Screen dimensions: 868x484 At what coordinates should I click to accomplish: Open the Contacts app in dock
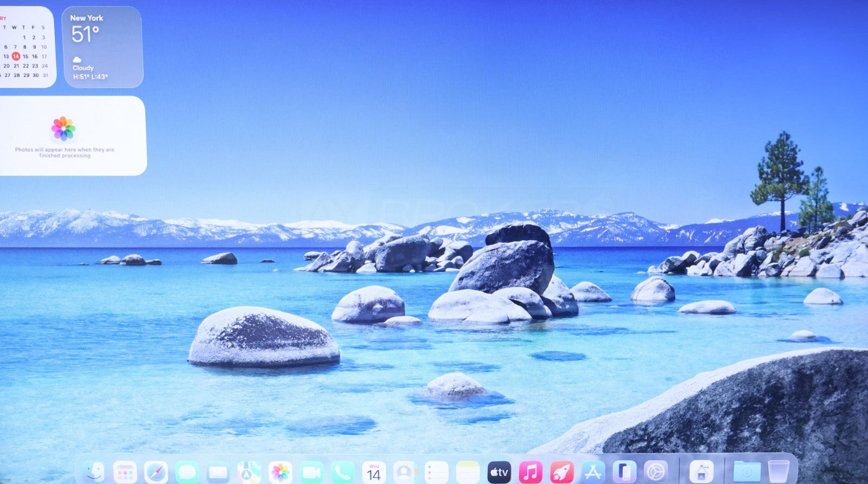click(405, 472)
